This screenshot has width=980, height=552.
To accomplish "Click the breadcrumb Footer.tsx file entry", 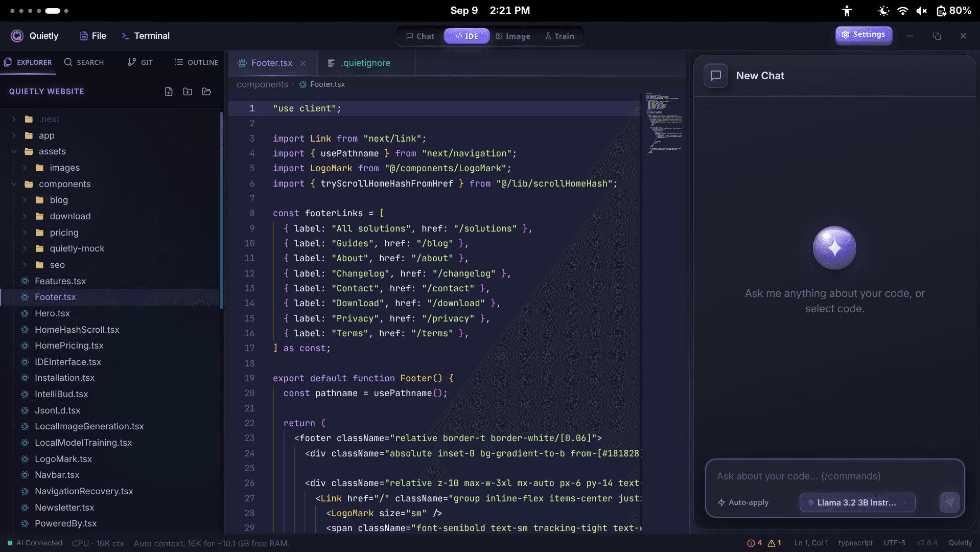I will 322,84.
